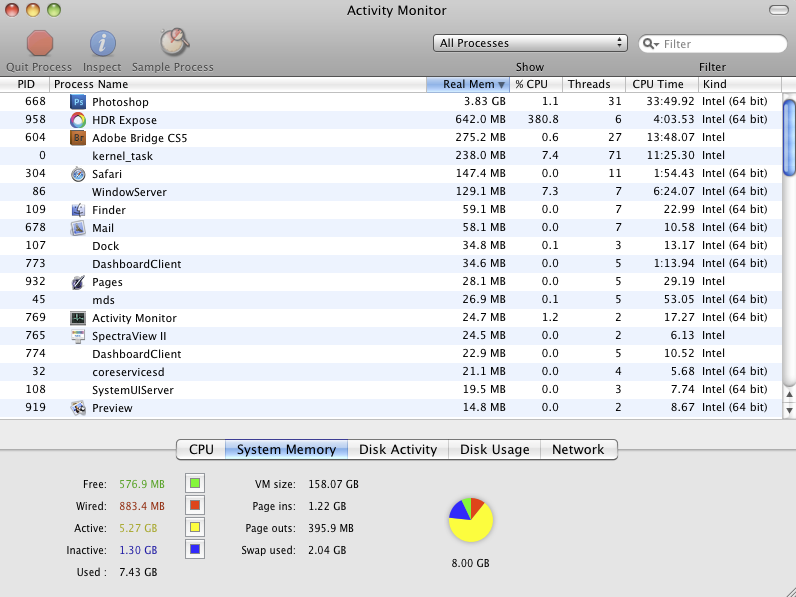Image resolution: width=796 pixels, height=597 pixels.
Task: Click the yellow Active memory color swatch
Action: tap(195, 527)
